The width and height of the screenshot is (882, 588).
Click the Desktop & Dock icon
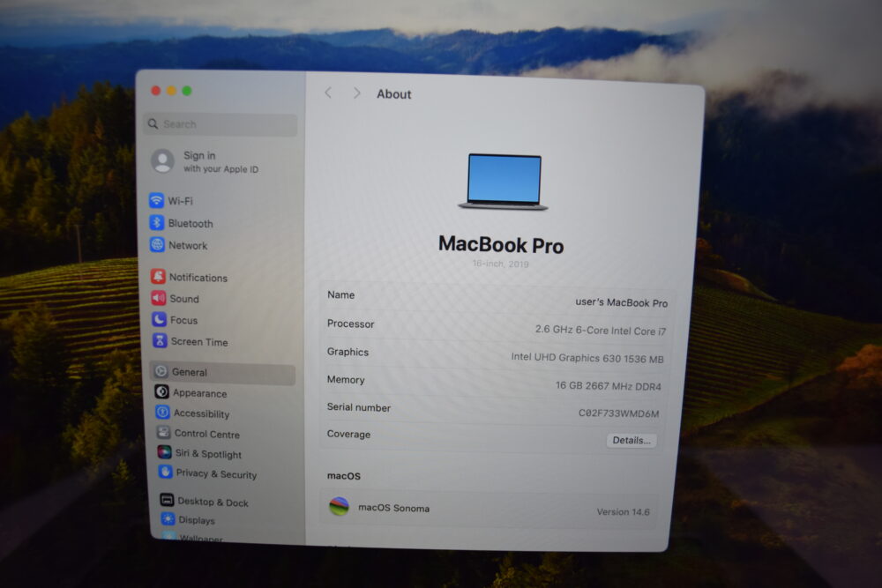pos(167,500)
